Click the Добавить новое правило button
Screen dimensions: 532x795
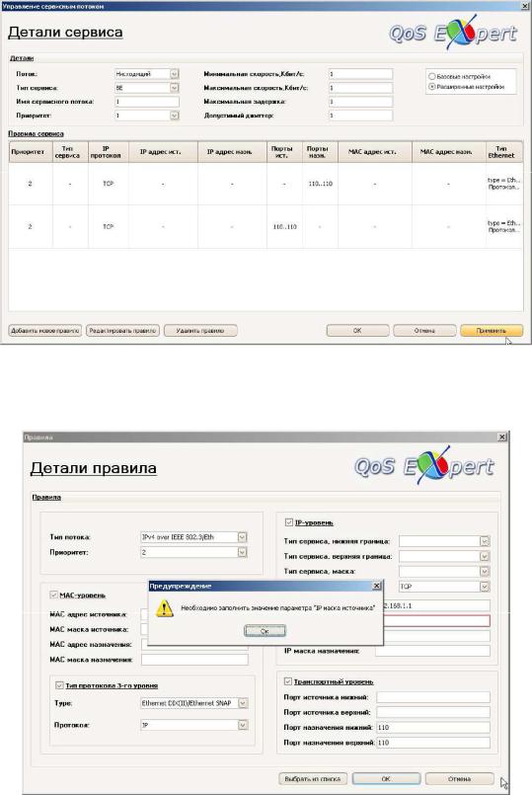click(x=45, y=331)
